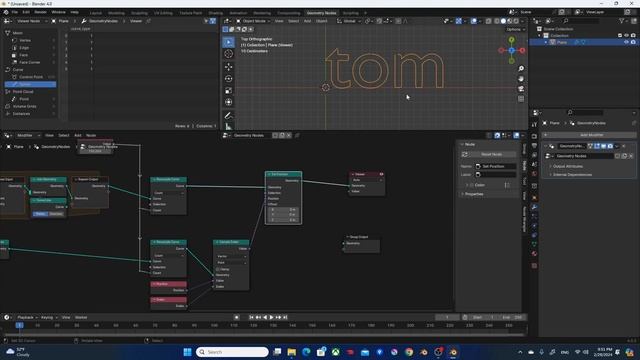Toggle the camera view icon in the viewport
Screen dimensions: 640x360
(x=521, y=89)
